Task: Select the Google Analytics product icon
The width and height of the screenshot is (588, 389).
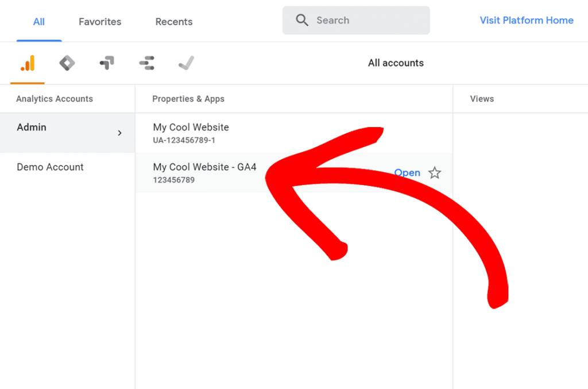Action: [x=26, y=63]
